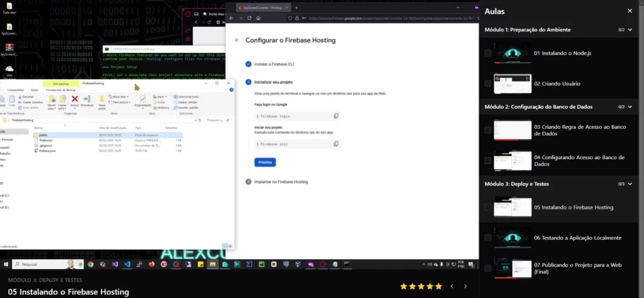Screen dimensions: 644x298
Task: Create Nova pasta in File Explorer
Action: point(102,102)
